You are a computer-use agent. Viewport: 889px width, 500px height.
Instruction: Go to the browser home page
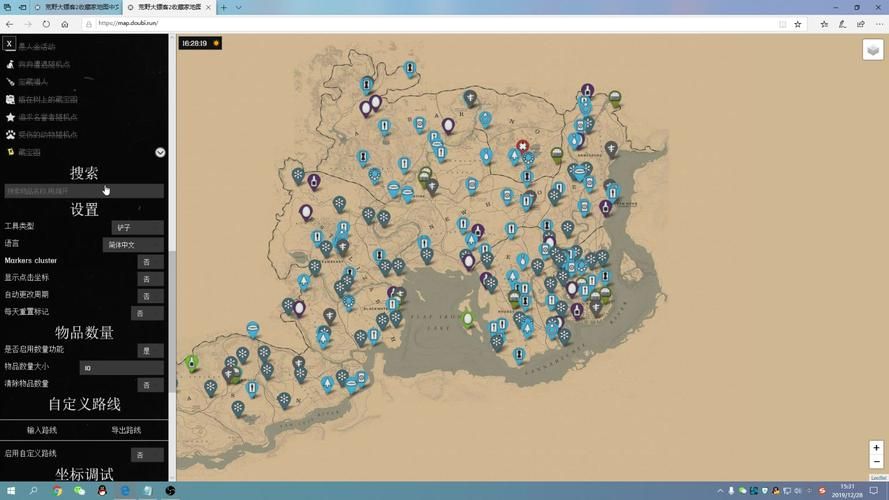(65, 24)
